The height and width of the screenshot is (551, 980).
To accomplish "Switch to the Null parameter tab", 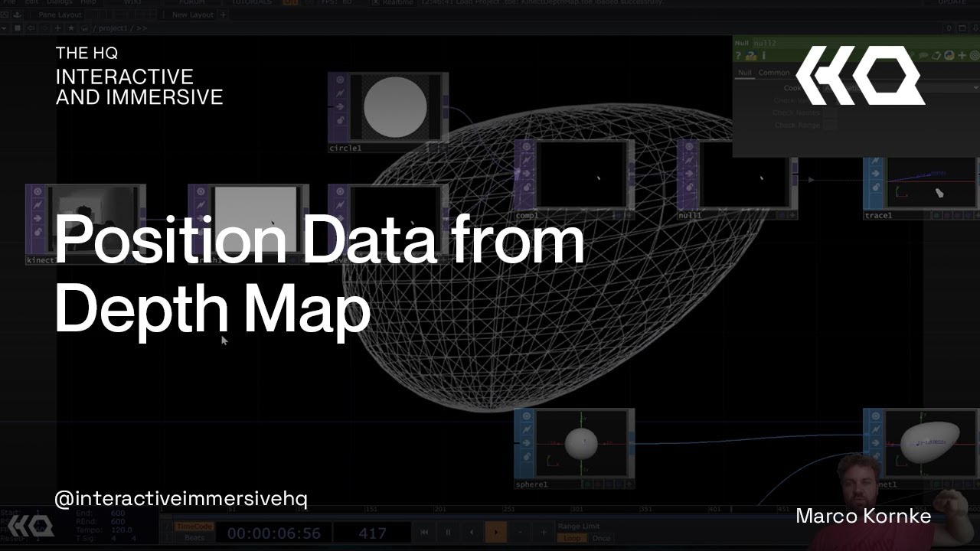I will click(x=744, y=73).
